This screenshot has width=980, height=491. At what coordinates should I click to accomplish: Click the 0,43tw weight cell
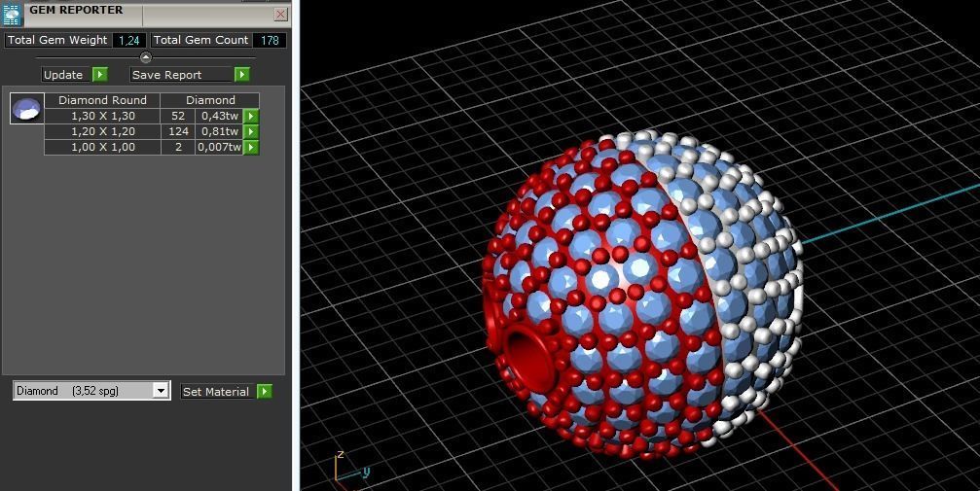[219, 116]
